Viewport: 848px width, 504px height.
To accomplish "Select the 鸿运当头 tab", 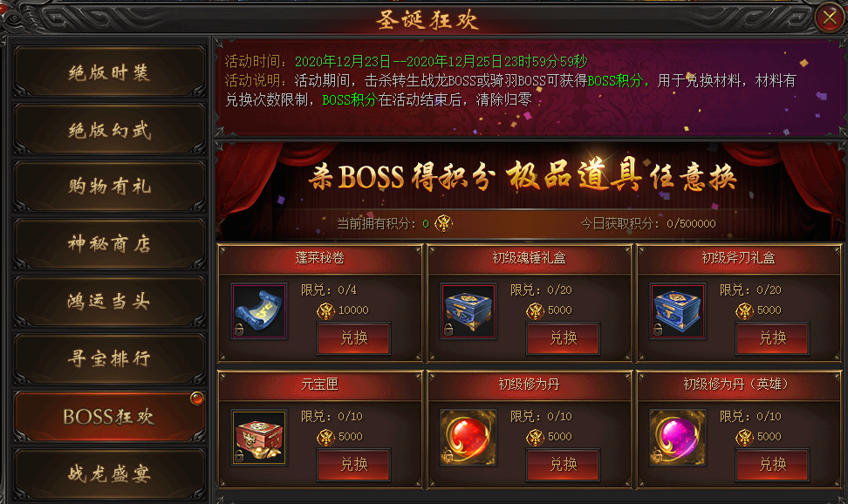I will point(109,301).
